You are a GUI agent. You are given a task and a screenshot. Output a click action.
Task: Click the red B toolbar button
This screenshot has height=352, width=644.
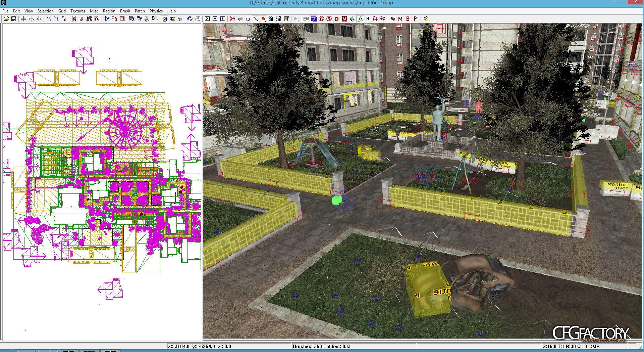click(408, 19)
